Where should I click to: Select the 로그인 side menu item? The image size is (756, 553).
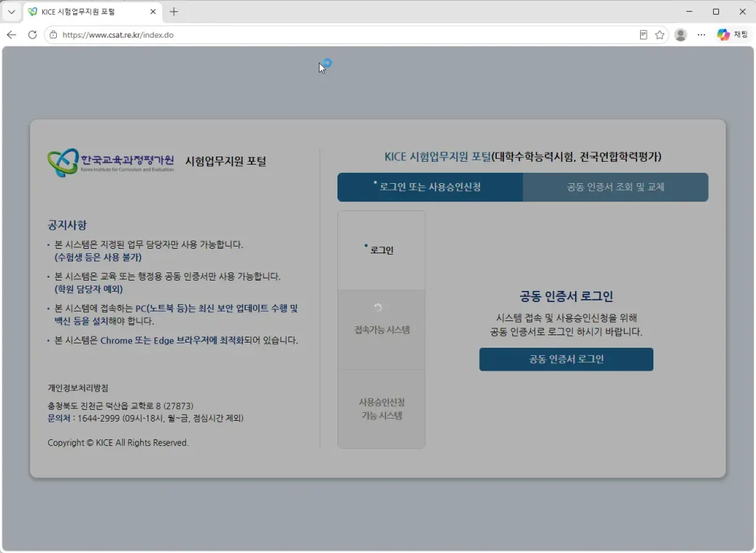tap(382, 250)
